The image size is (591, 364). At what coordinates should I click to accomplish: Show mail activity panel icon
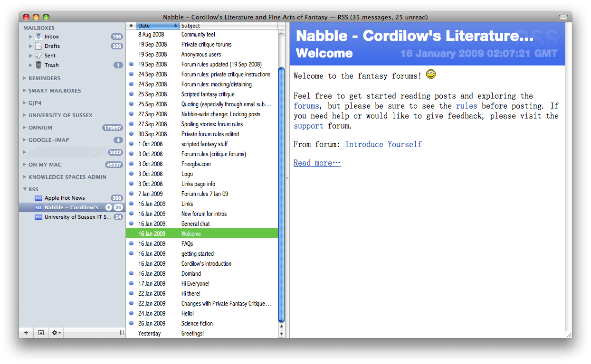(41, 333)
